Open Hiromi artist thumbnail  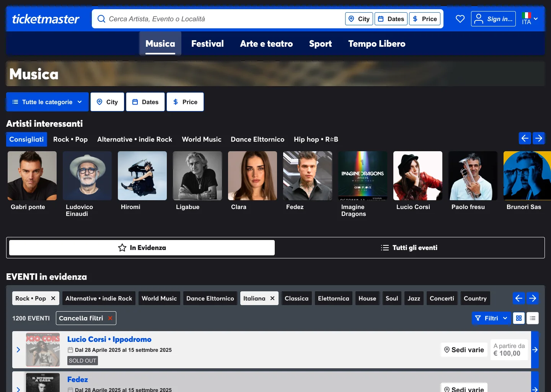tap(142, 176)
